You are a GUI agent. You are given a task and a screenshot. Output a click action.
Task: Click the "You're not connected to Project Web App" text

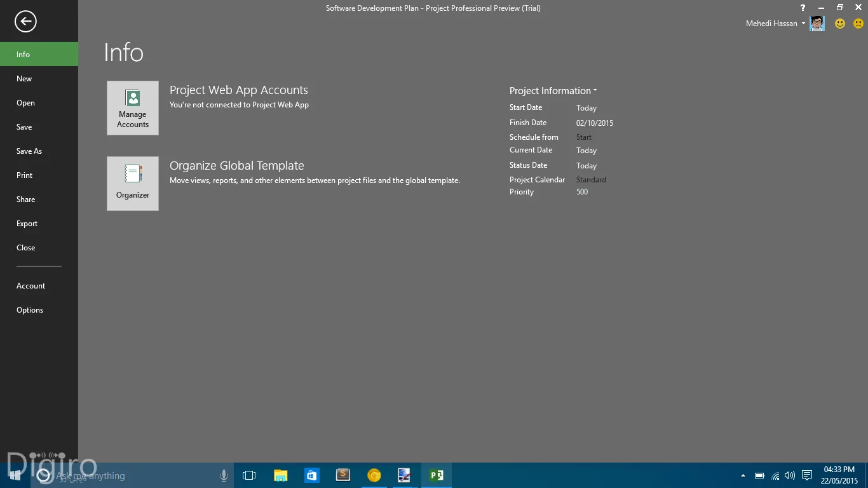coord(239,105)
